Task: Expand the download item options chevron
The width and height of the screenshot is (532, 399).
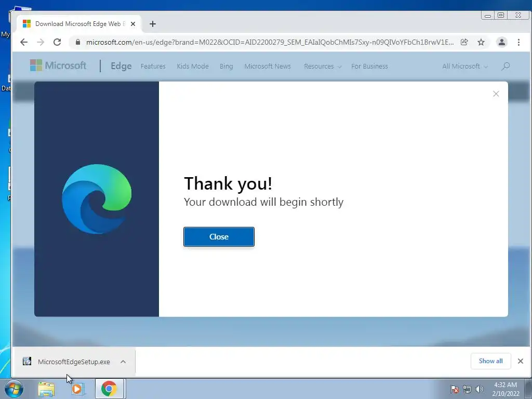Action: click(123, 362)
